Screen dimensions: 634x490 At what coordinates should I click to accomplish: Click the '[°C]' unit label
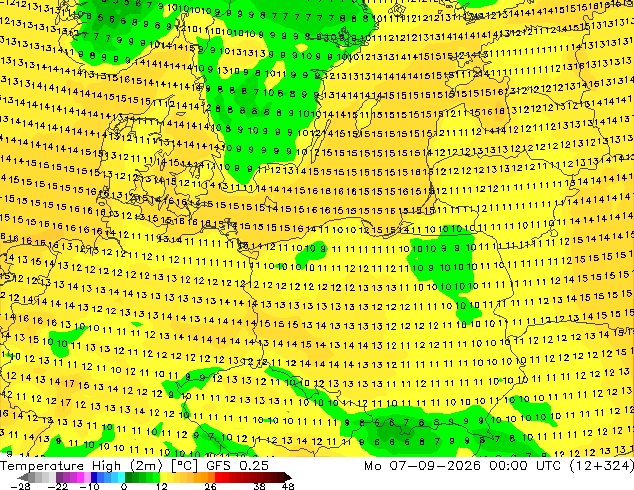click(x=184, y=466)
